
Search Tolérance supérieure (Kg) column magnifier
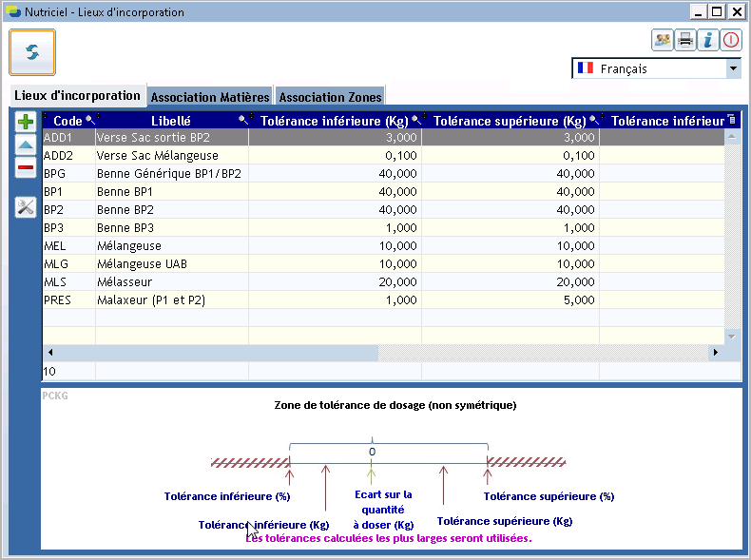(x=594, y=120)
